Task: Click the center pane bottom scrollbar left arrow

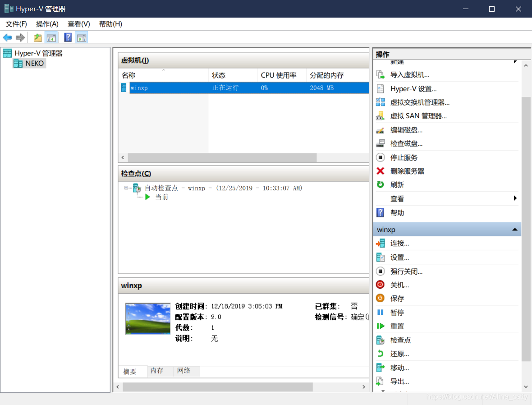Action: point(118,387)
